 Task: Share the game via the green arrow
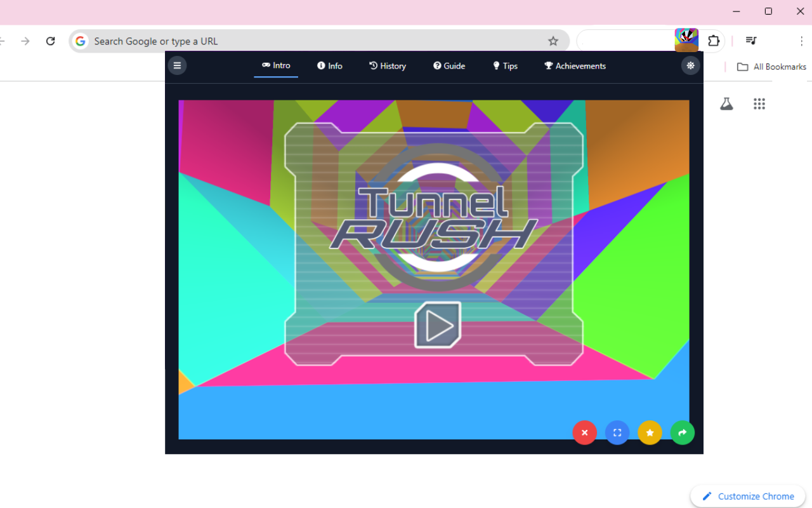682,432
